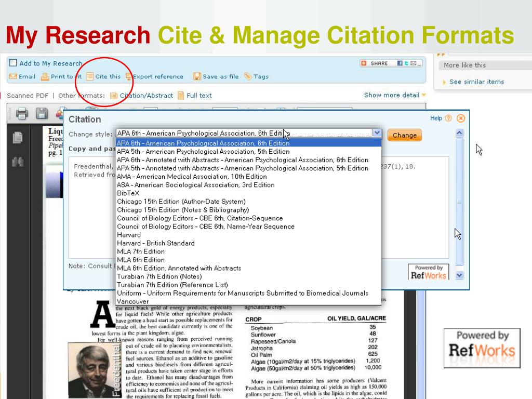Click the orange Change button
The image size is (532, 399).
pos(404,135)
